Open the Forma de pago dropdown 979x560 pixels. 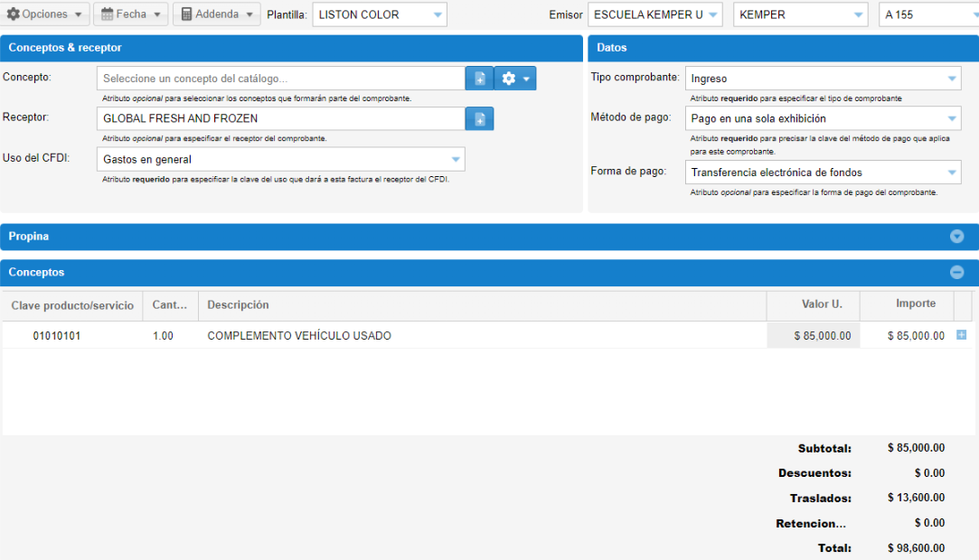point(823,173)
